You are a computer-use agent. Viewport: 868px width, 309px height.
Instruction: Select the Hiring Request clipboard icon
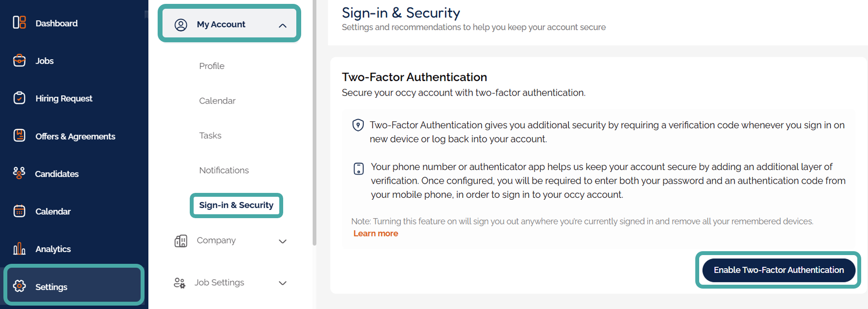tap(19, 98)
